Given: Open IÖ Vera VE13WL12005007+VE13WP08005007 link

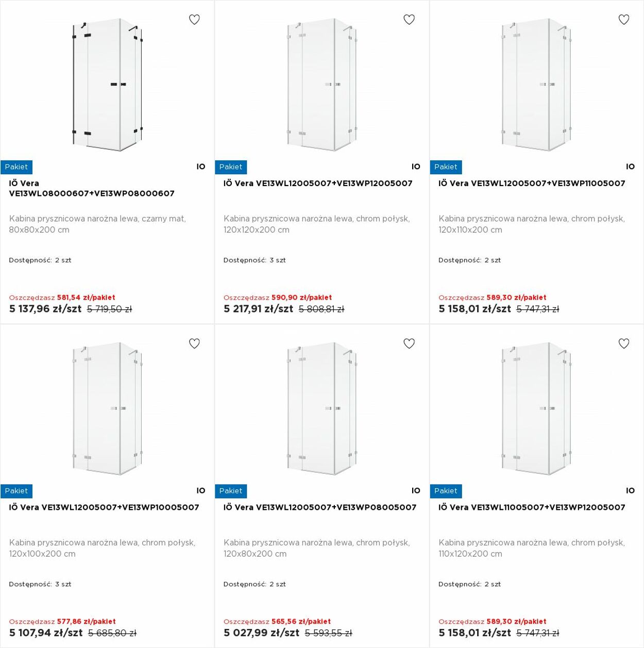Looking at the screenshot, I should pos(320,507).
